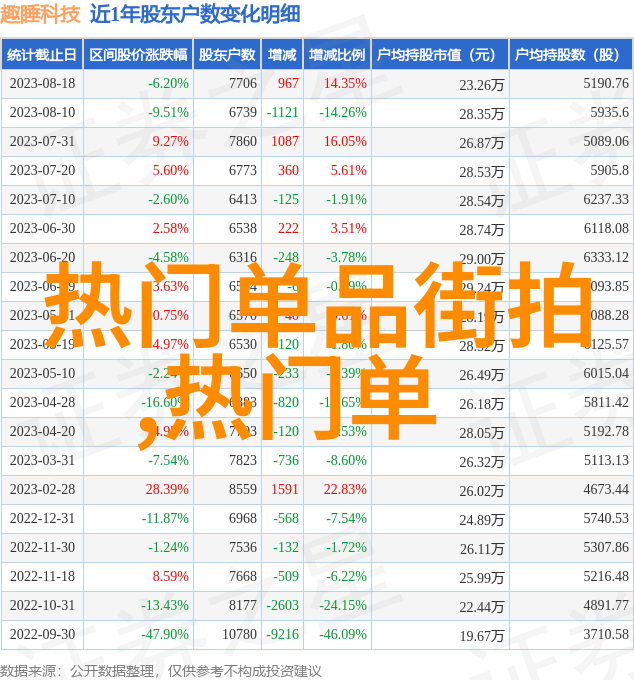The width and height of the screenshot is (634, 680).
Task: Click the market value 22.44万
Action: coord(482,608)
